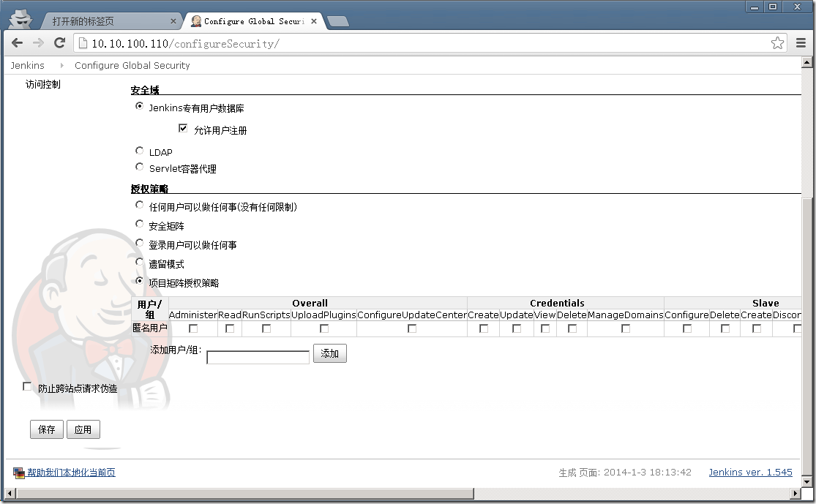The image size is (816, 504).
Task: Toggle the 允许用户注册 checkbox
Action: point(183,128)
